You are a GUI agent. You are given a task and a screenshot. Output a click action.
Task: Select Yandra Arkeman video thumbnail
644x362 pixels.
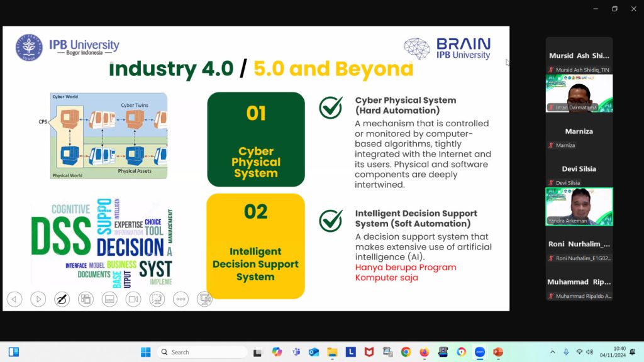coord(579,207)
